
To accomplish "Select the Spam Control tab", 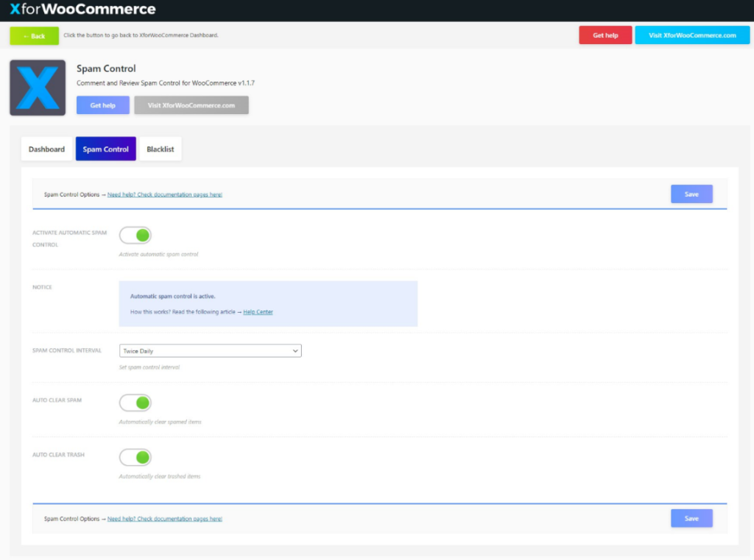I will coord(106,149).
